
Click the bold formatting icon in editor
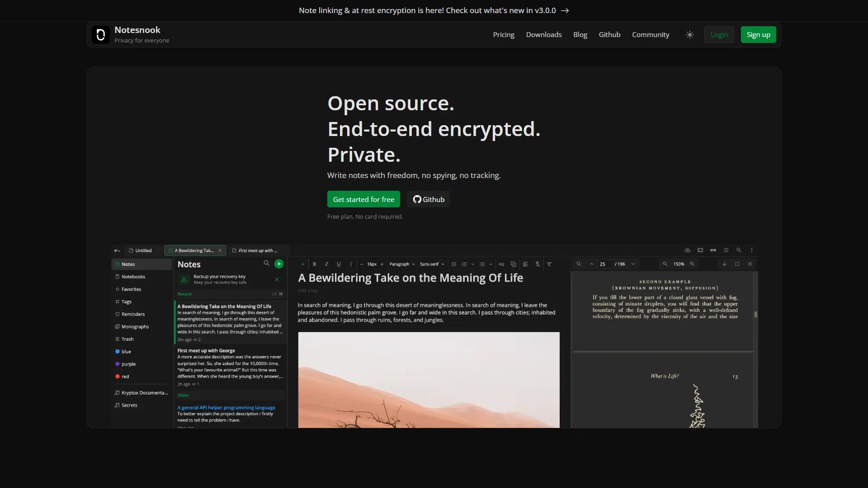click(x=314, y=264)
